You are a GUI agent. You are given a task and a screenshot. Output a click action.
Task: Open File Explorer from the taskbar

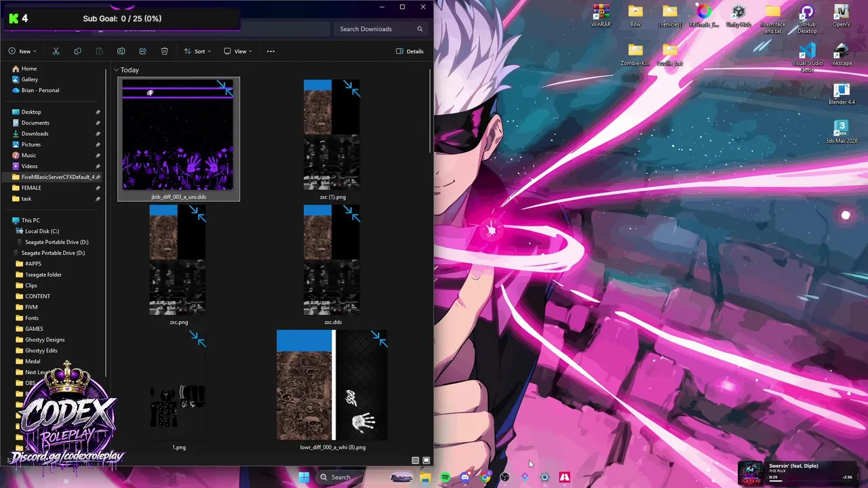pyautogui.click(x=425, y=477)
